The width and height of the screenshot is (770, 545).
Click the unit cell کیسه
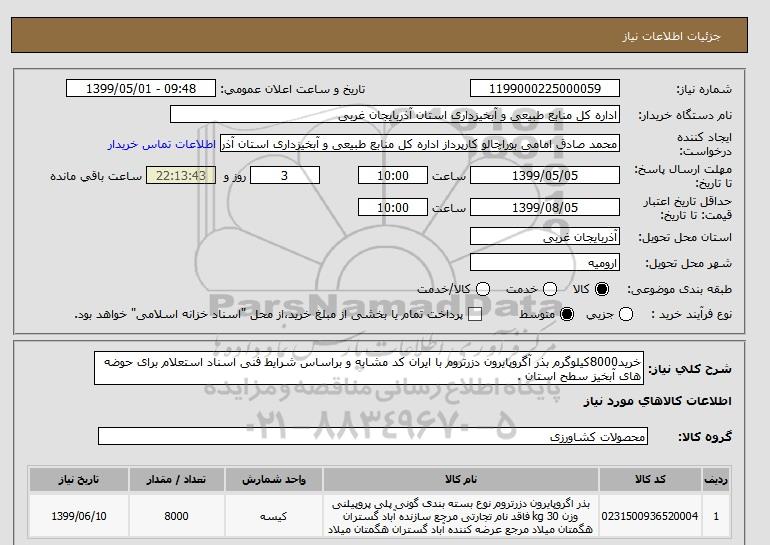pos(274,517)
